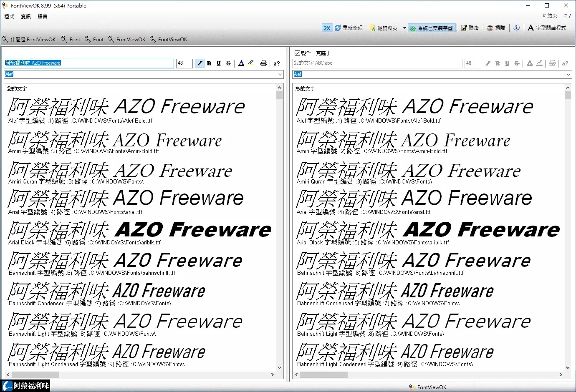
Task: Open the 語言 menu
Action: click(43, 16)
